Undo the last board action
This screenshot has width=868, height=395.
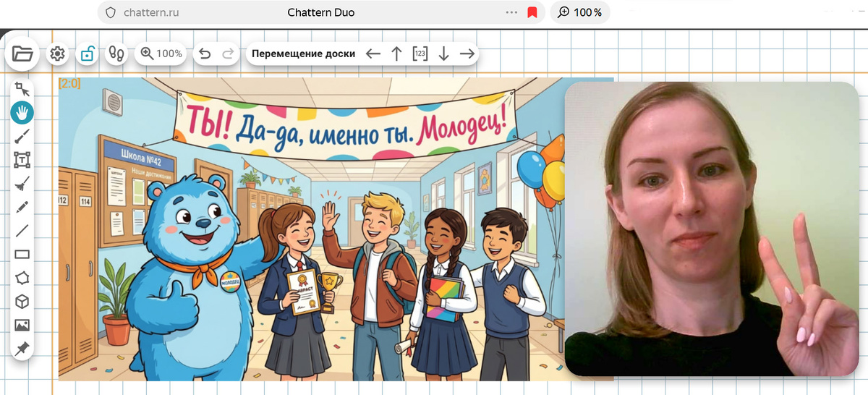(x=205, y=54)
